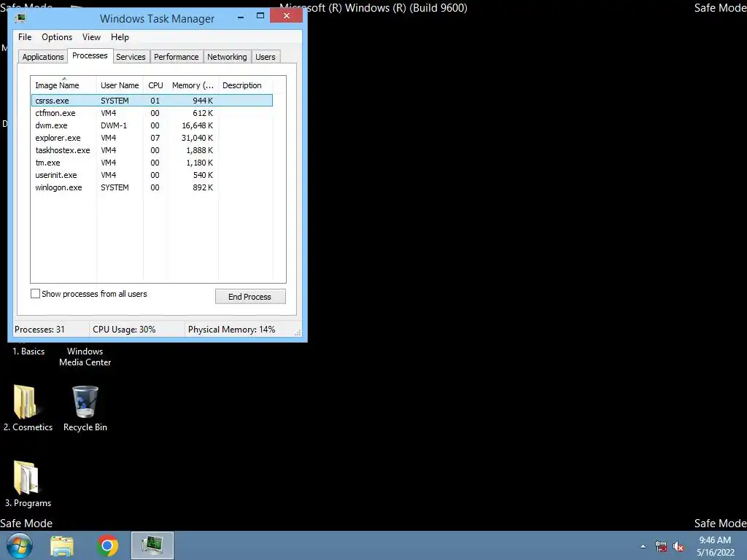Select the dwm.exe process row
Screen dimensions: 747x560
152,125
